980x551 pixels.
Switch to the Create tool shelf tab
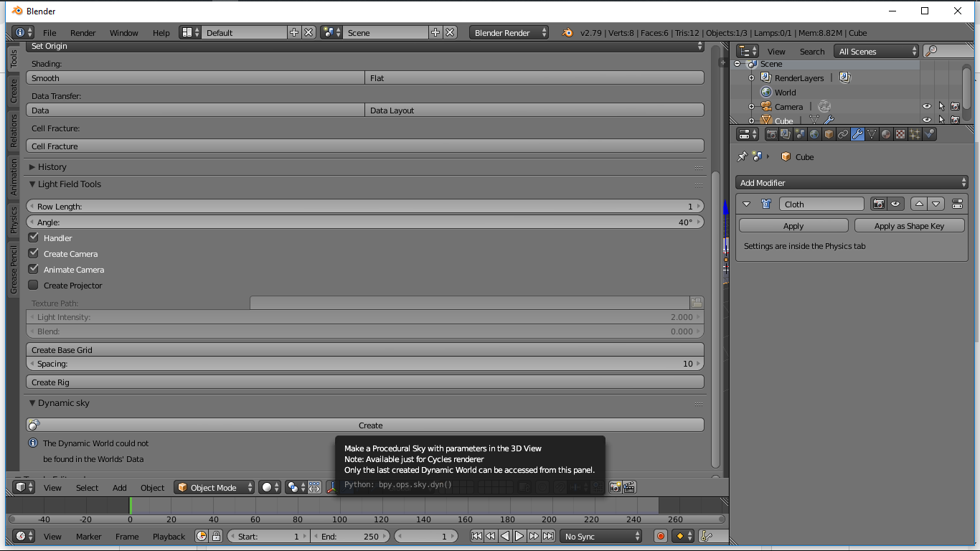click(x=13, y=91)
